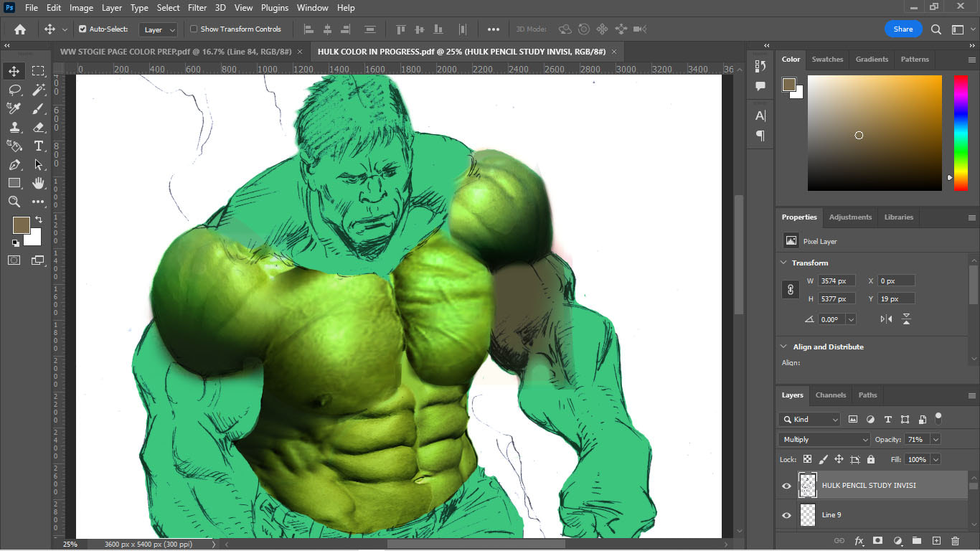Image resolution: width=980 pixels, height=551 pixels.
Task: Toggle lock all padlock
Action: 871,459
